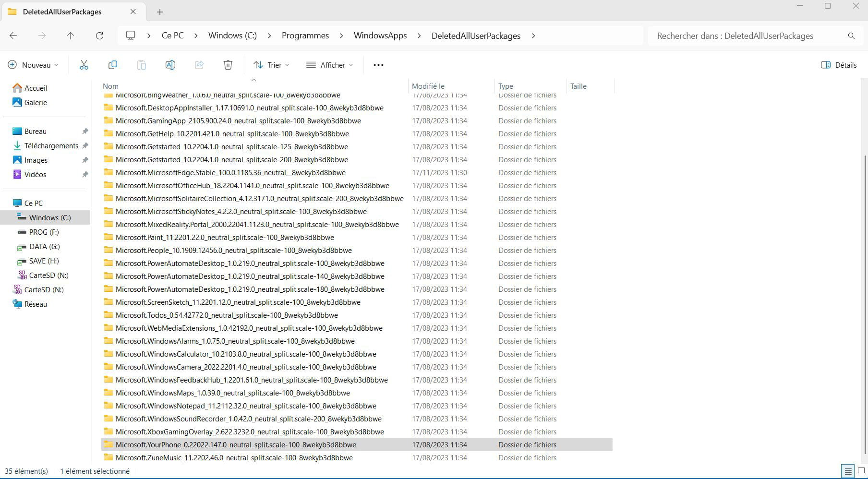Navigate to Windows (C:) in breadcrumb
This screenshot has width=868, height=479.
click(x=232, y=36)
